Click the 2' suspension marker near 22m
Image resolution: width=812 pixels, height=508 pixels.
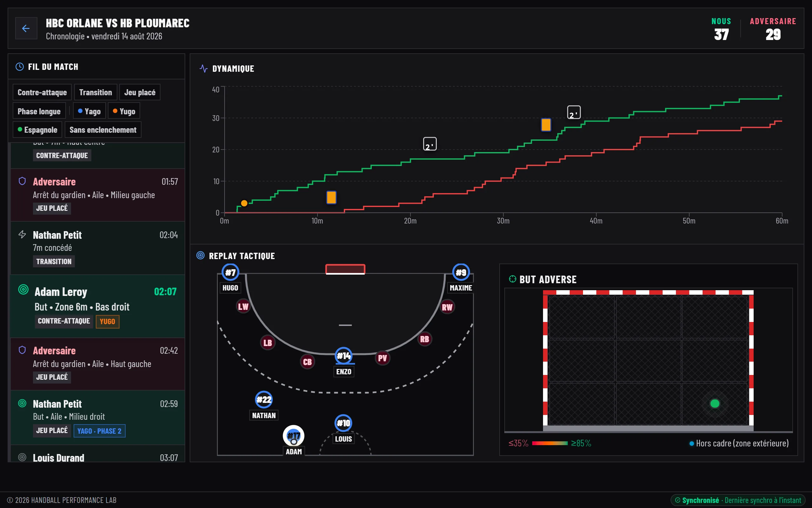click(430, 144)
